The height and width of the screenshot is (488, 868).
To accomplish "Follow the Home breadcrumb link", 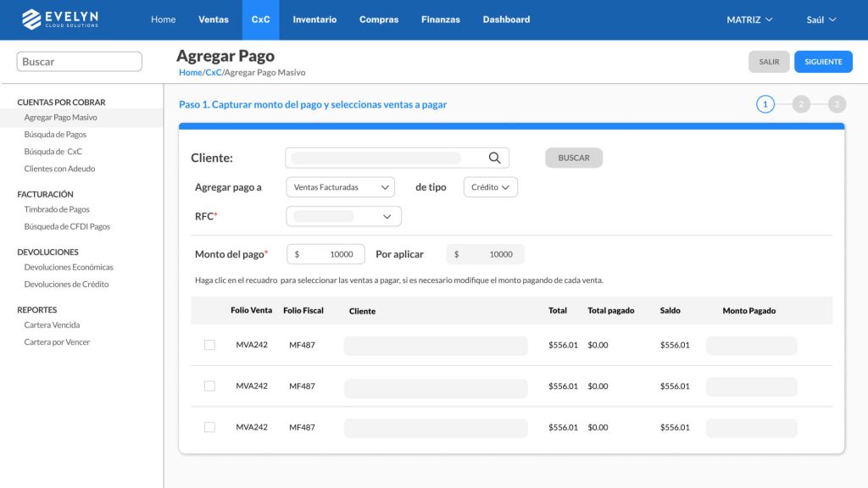I will [x=191, y=73].
